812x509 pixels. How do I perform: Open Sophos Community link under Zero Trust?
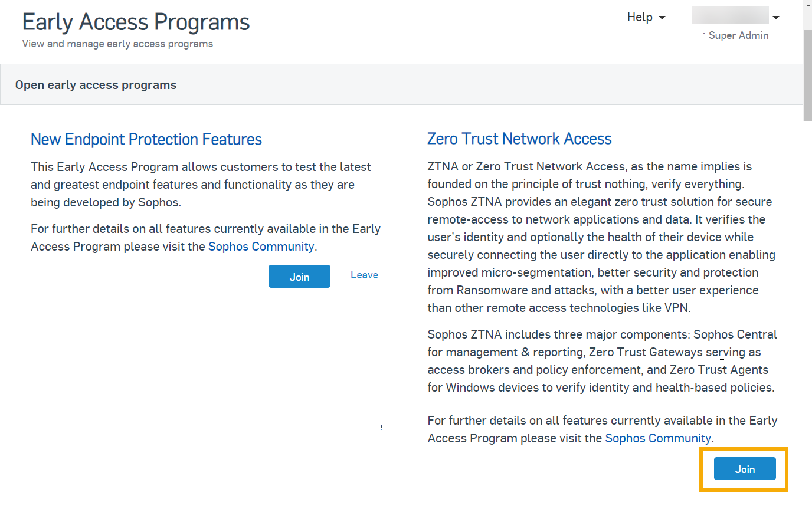click(658, 438)
